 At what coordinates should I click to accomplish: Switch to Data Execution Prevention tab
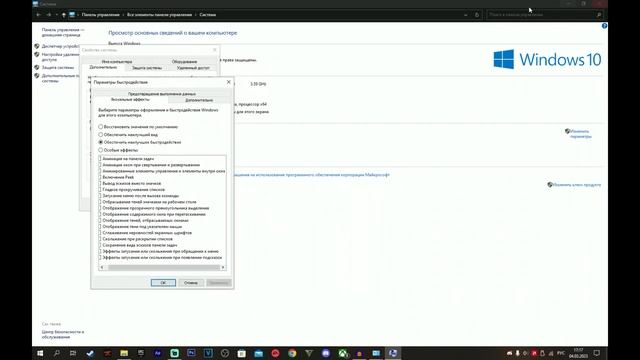point(162,94)
